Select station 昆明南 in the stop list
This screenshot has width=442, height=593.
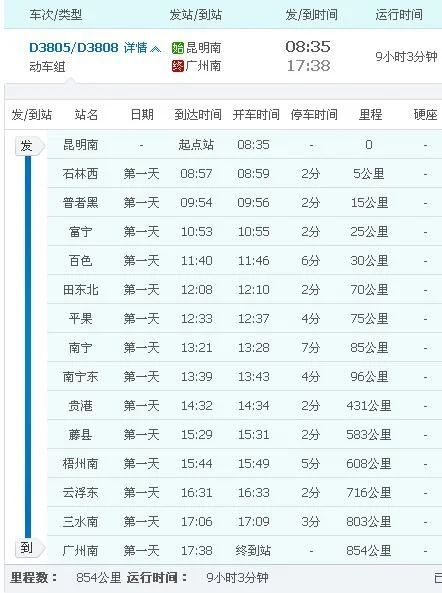coord(81,145)
